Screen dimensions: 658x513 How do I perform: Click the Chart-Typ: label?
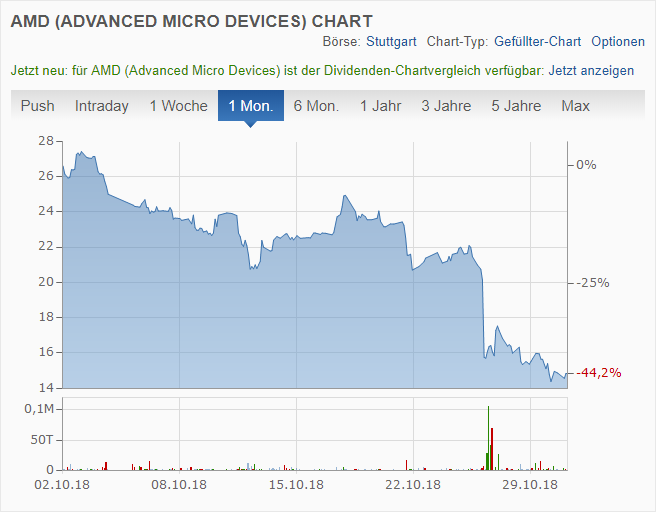click(457, 42)
